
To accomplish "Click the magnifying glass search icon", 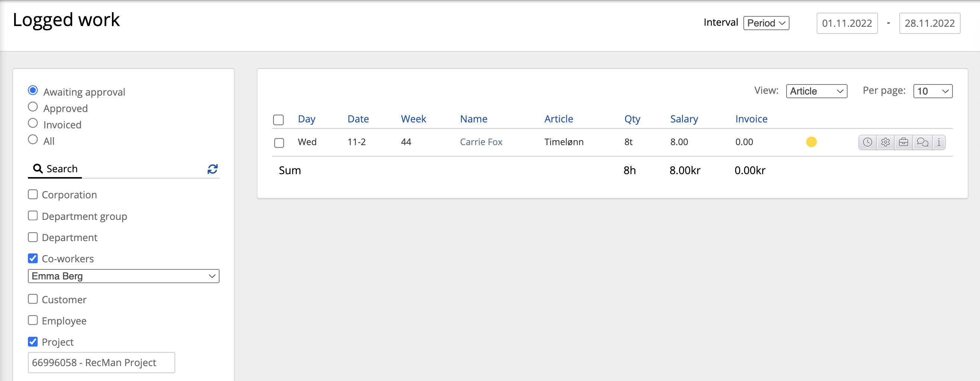I will (x=38, y=169).
